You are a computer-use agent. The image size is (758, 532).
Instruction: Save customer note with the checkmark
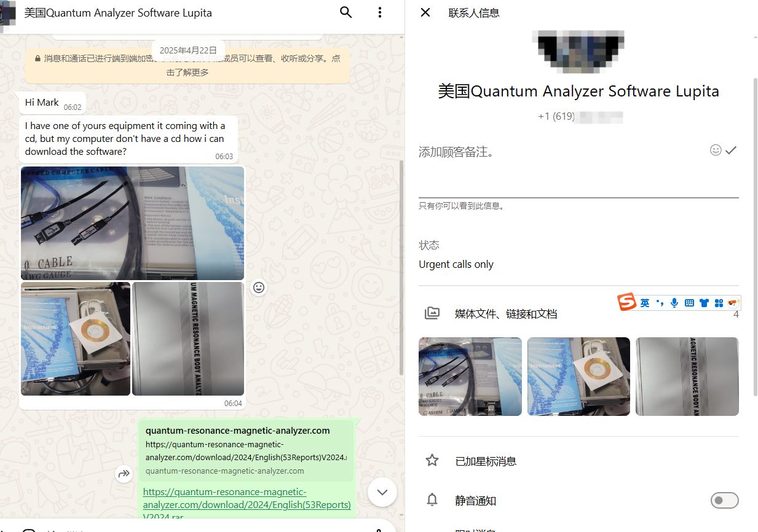(731, 150)
